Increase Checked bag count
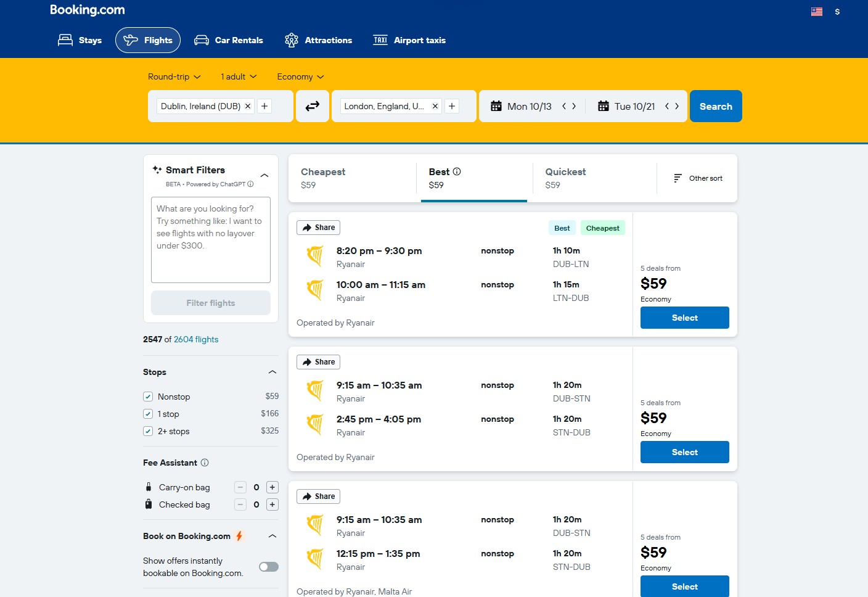Image resolution: width=868 pixels, height=597 pixels. tap(272, 504)
